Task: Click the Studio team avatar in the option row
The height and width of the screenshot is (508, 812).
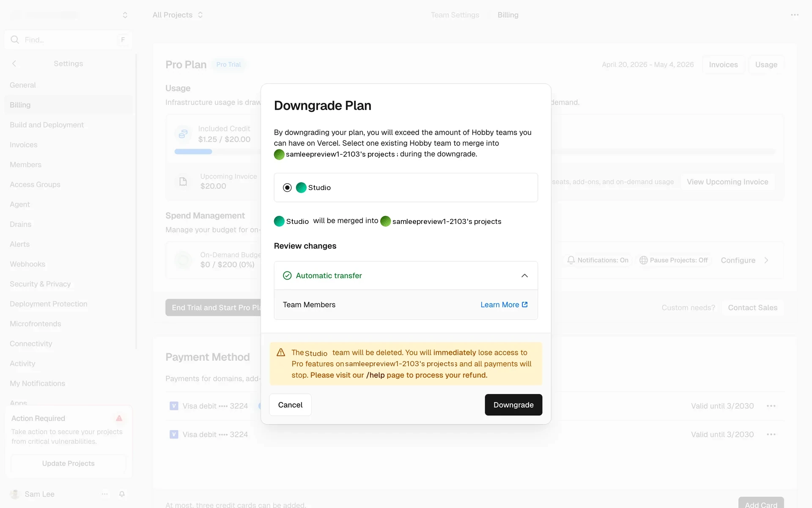Action: point(301,188)
